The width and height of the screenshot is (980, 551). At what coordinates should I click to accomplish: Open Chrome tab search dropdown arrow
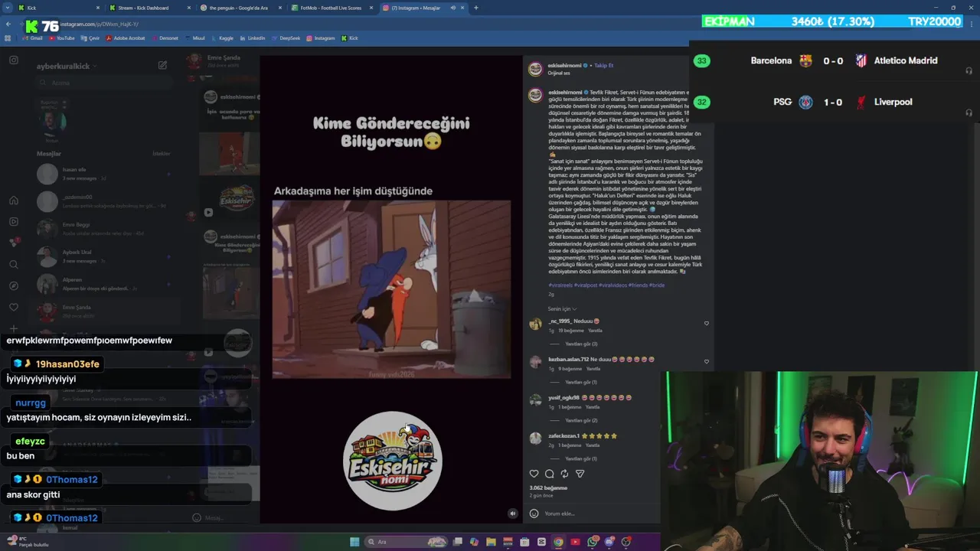(6, 8)
